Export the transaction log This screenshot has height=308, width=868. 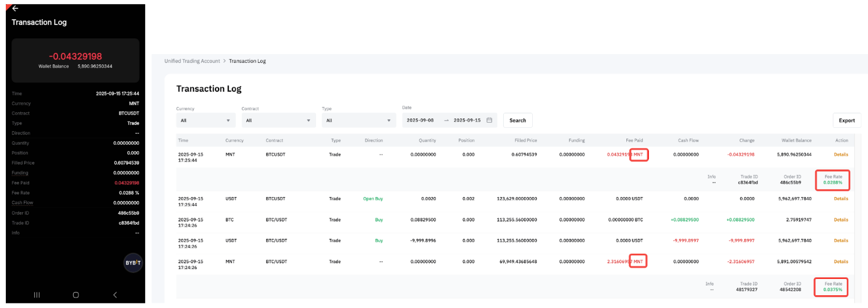point(847,120)
